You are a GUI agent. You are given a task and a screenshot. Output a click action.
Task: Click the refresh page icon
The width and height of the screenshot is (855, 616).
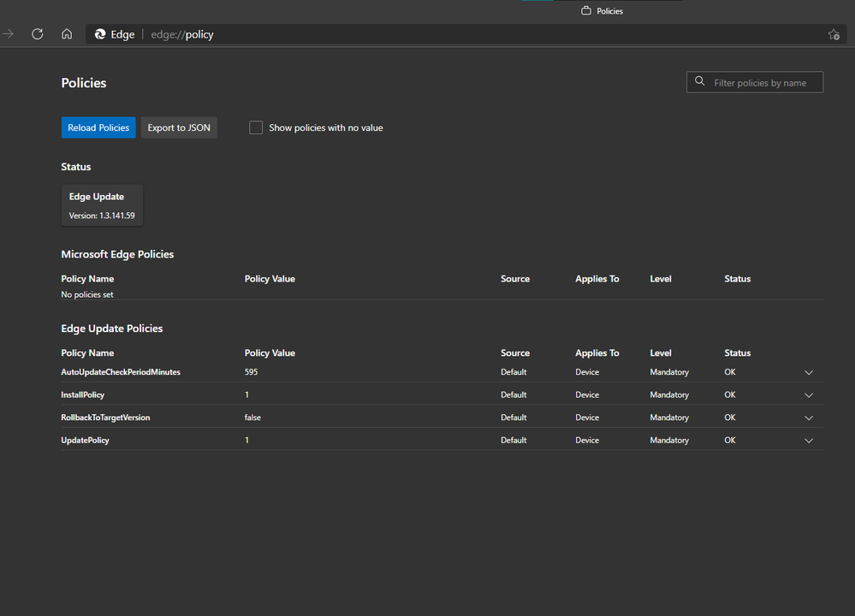point(37,34)
